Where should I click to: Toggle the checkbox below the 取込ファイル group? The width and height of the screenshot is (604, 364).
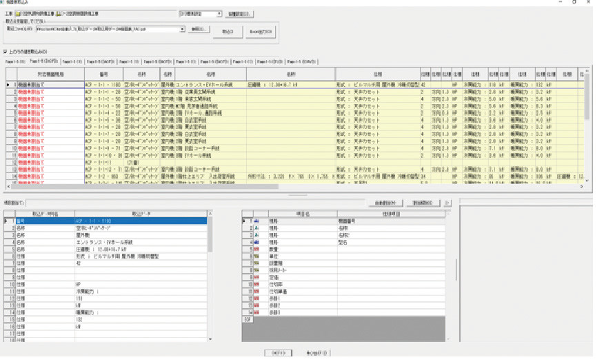(6, 51)
